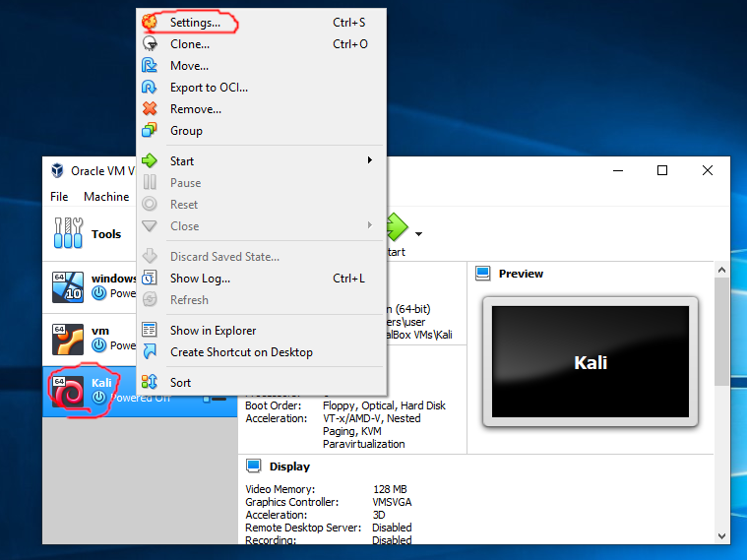The width and height of the screenshot is (747, 560).
Task: Open the Machine menu
Action: coord(106,197)
